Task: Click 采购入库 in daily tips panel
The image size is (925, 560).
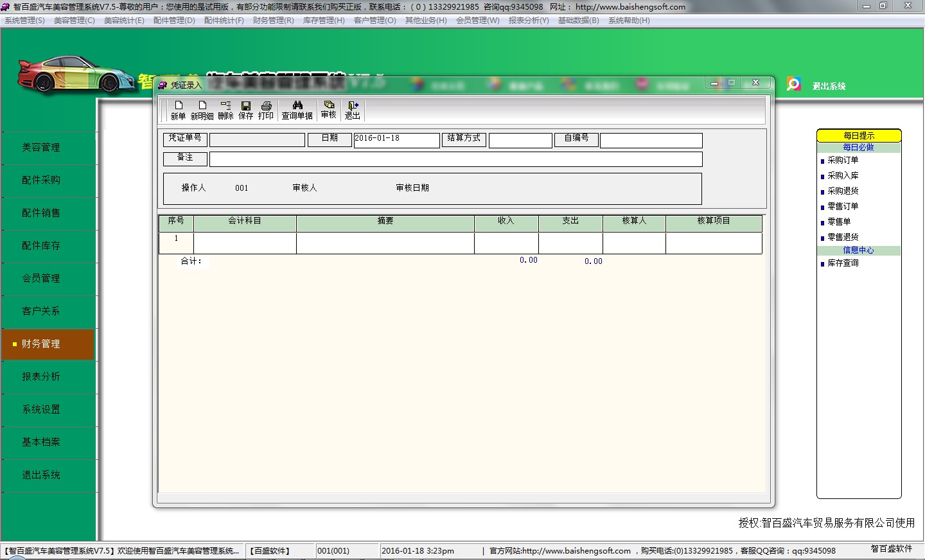Action: (842, 176)
